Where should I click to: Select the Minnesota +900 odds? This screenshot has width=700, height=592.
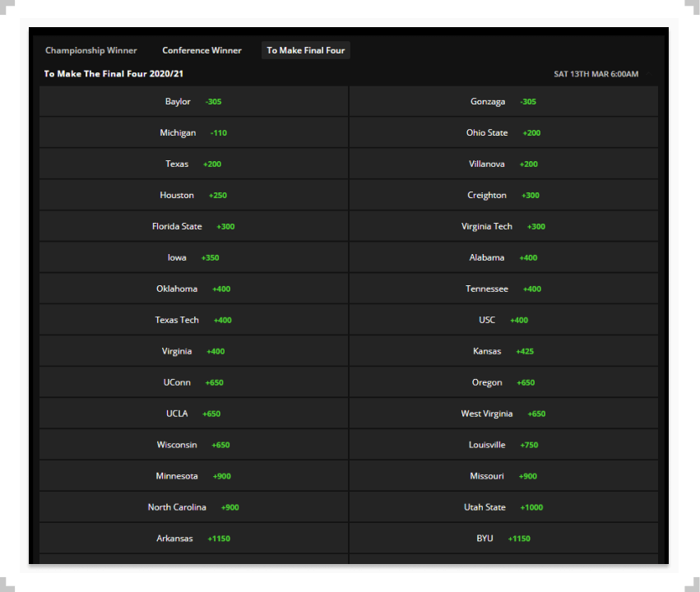(x=193, y=476)
